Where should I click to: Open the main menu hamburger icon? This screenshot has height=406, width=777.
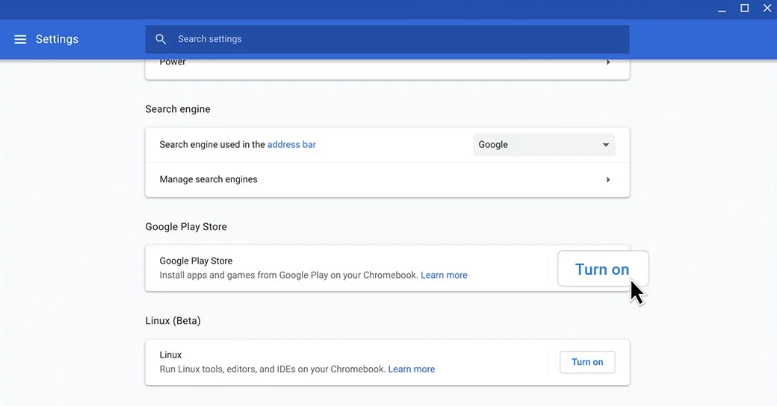pyautogui.click(x=20, y=40)
